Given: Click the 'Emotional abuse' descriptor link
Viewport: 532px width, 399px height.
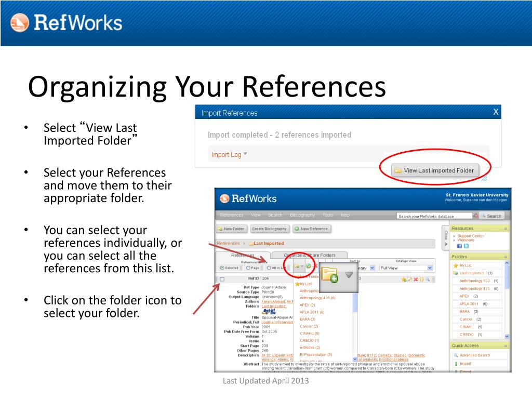Looking at the screenshot, I should click(x=394, y=360).
